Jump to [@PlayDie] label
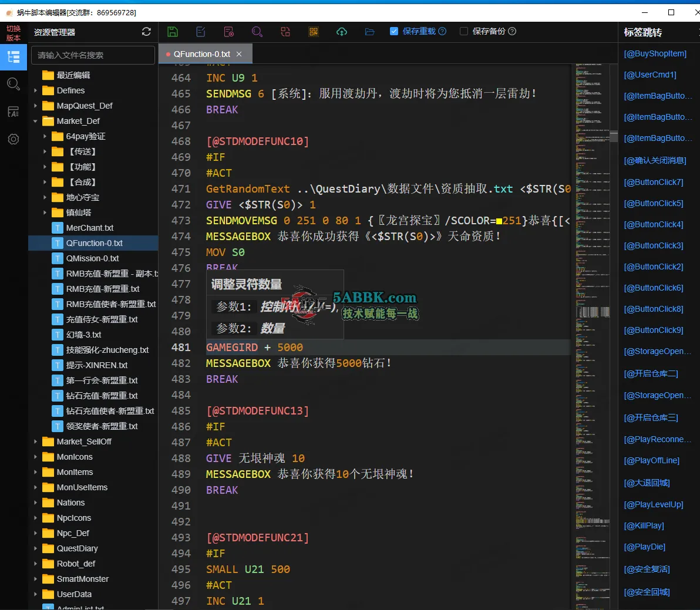Screen dimensions: 700x610 (x=645, y=547)
